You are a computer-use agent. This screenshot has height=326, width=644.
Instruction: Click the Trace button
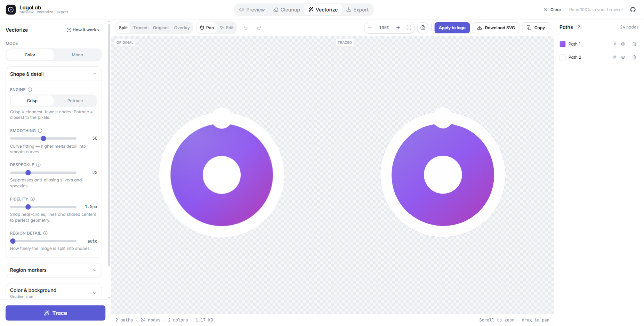56,313
